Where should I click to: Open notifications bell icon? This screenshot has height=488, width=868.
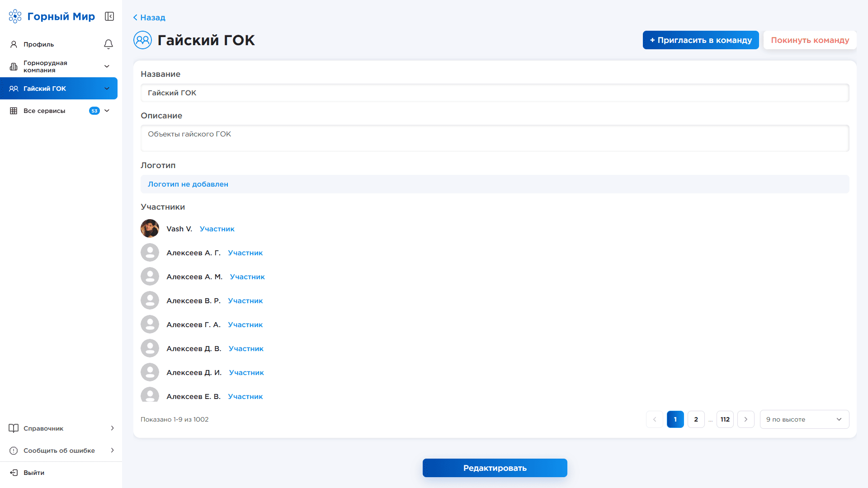click(x=108, y=44)
